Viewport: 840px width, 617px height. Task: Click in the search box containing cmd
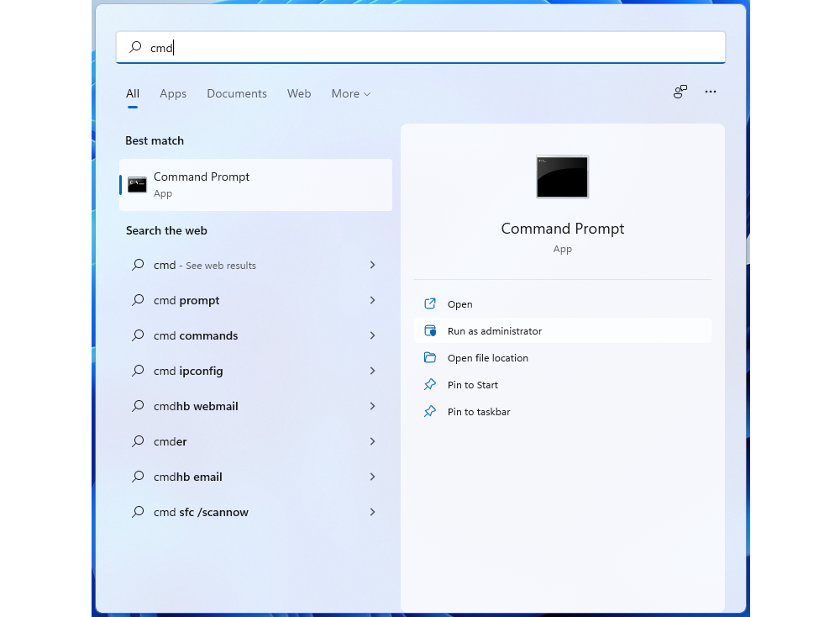(x=421, y=48)
